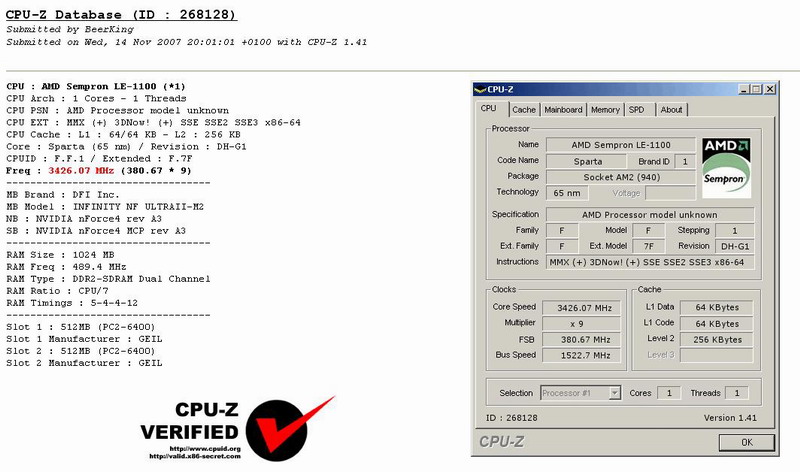Close the CPU-Z window
800x472 pixels.
click(770, 89)
